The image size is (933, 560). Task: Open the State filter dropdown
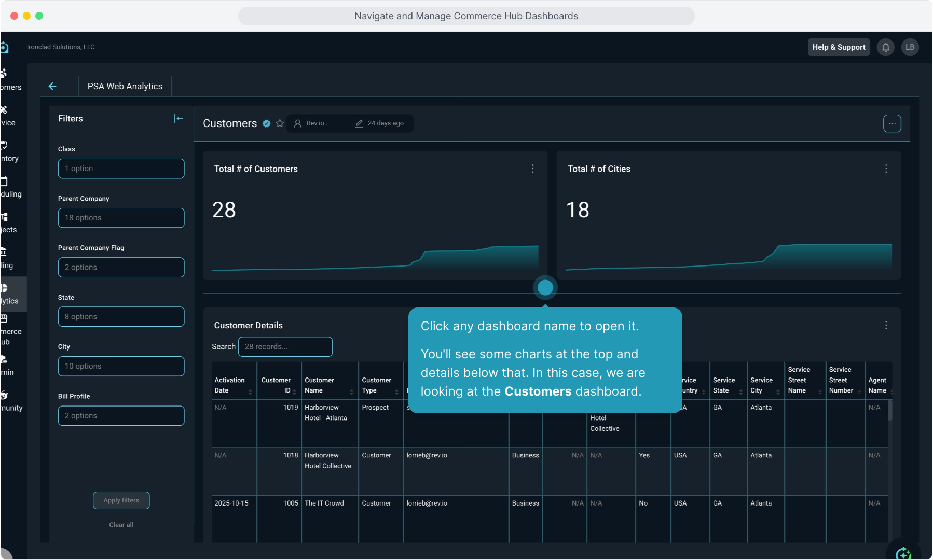click(121, 317)
